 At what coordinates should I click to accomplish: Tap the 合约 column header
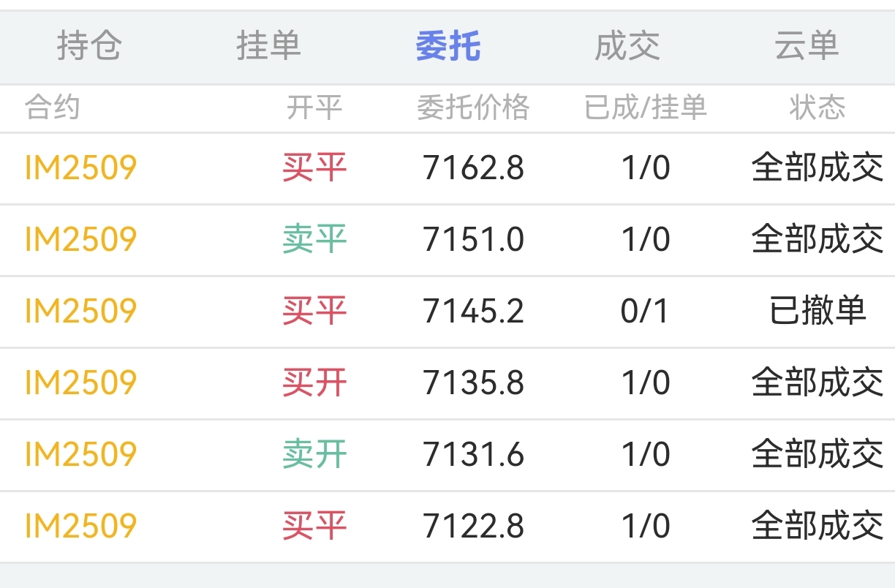coord(52,108)
